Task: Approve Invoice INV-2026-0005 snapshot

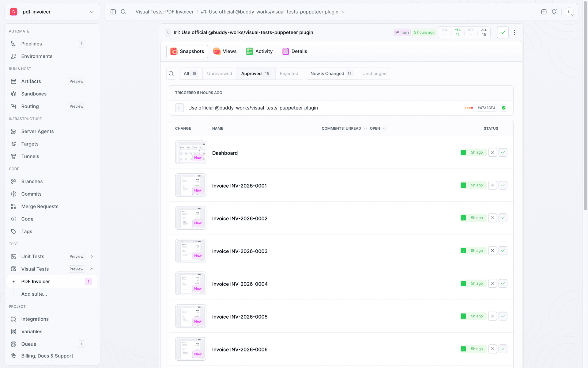Action: pyautogui.click(x=503, y=316)
